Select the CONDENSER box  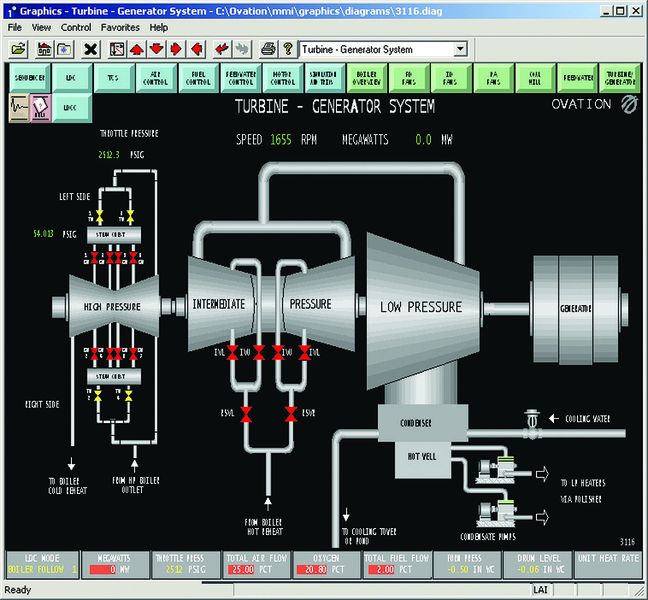423,424
